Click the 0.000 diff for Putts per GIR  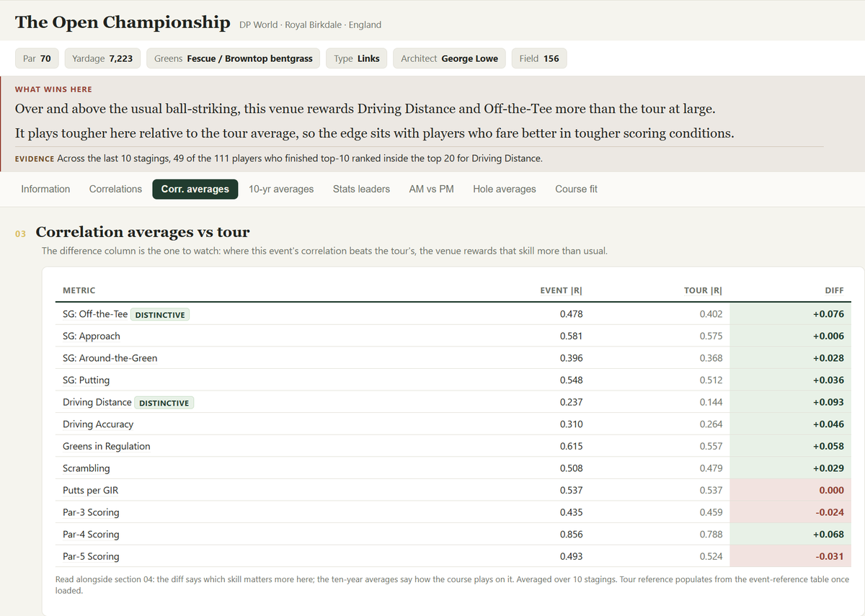tap(832, 490)
